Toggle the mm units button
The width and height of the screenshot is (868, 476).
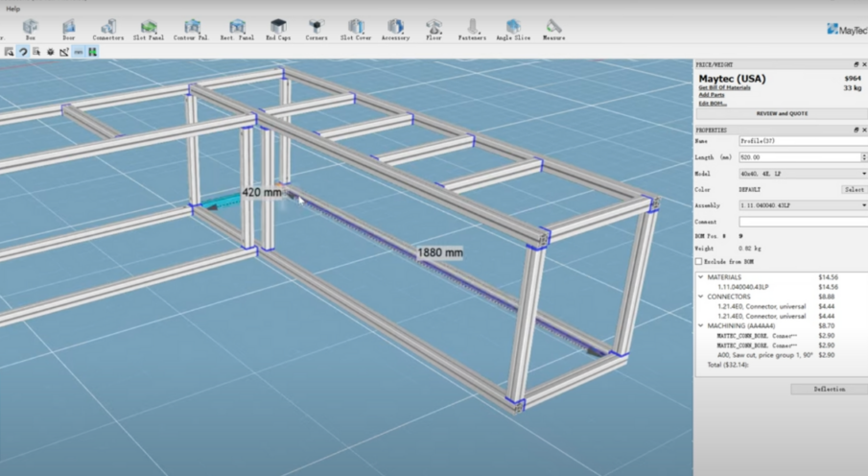79,52
